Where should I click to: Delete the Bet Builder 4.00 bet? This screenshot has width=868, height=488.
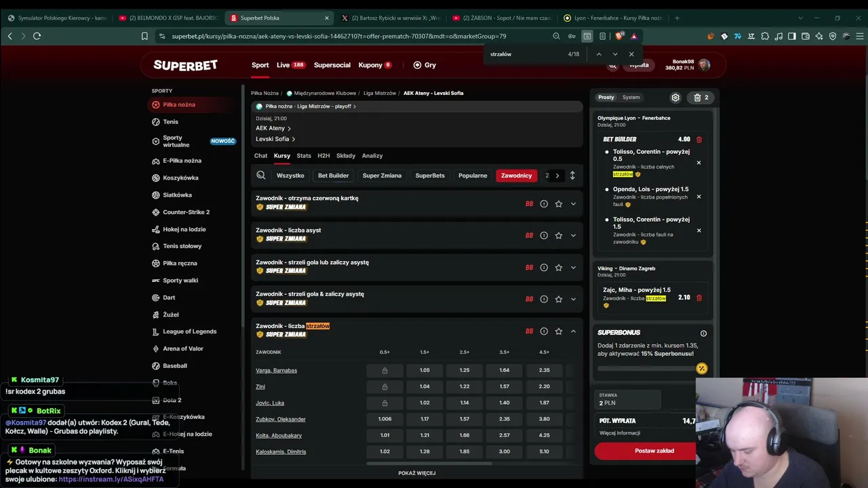[699, 140]
